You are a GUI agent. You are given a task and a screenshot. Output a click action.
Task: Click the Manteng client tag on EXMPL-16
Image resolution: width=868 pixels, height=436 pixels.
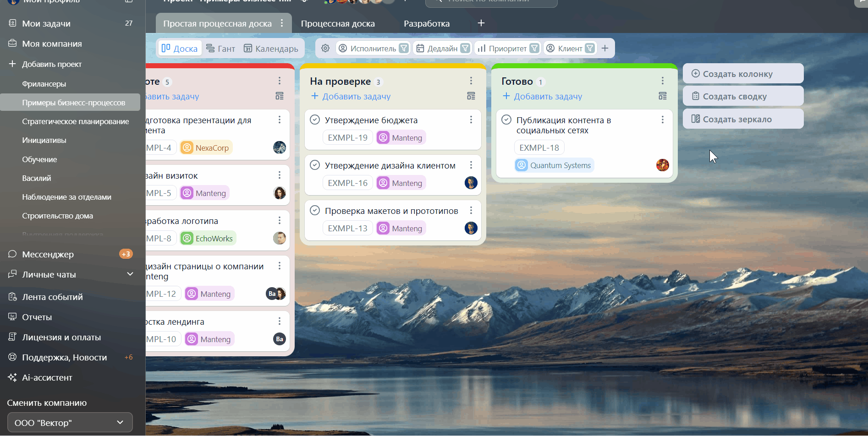(401, 183)
